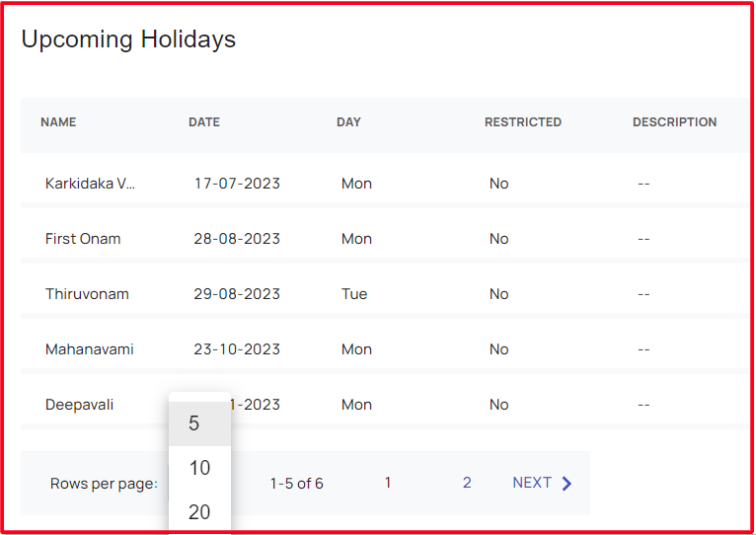The height and width of the screenshot is (535, 756).
Task: Click Mon in Mahanavami row
Action: 357,349
